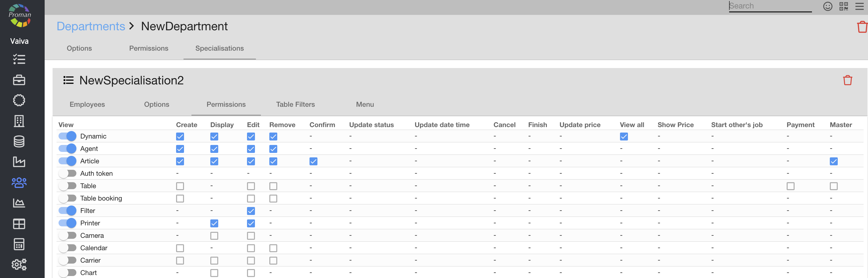Delete NewSpecialisation2 with its trash icon
Image resolution: width=868 pixels, height=278 pixels.
pyautogui.click(x=847, y=80)
